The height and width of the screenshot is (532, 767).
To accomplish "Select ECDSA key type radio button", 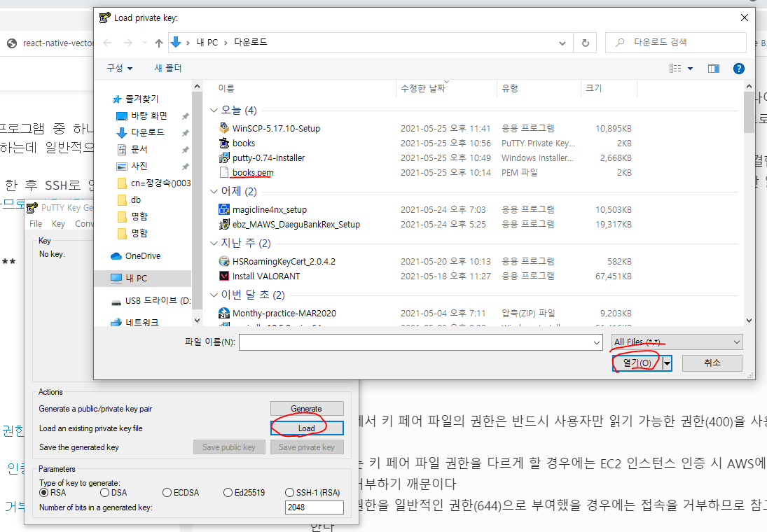I will click(x=167, y=492).
